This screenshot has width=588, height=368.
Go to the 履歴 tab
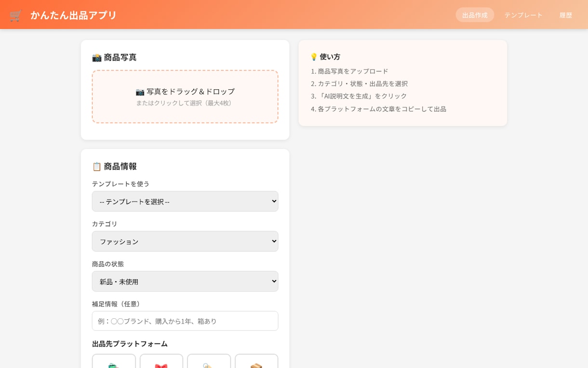pyautogui.click(x=566, y=15)
